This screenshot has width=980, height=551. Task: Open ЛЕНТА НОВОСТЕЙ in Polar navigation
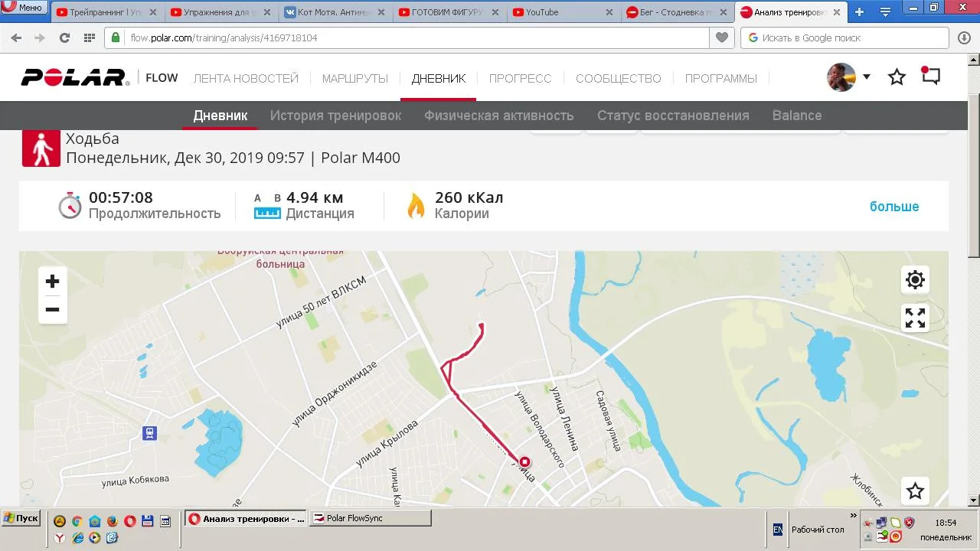click(x=246, y=78)
